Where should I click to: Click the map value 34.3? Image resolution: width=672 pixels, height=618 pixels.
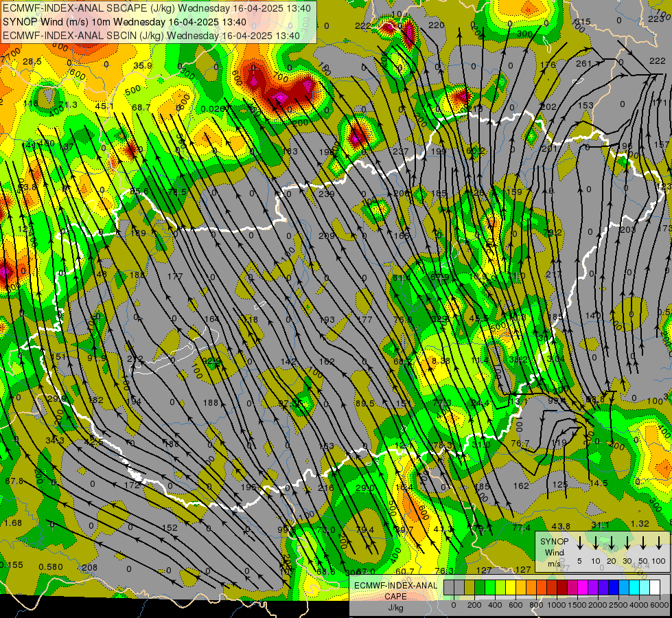pos(55,440)
